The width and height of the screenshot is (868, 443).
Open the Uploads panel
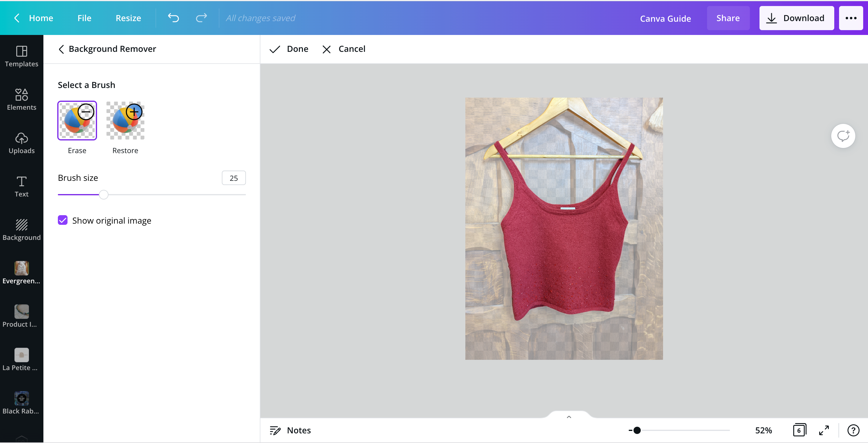(22, 143)
